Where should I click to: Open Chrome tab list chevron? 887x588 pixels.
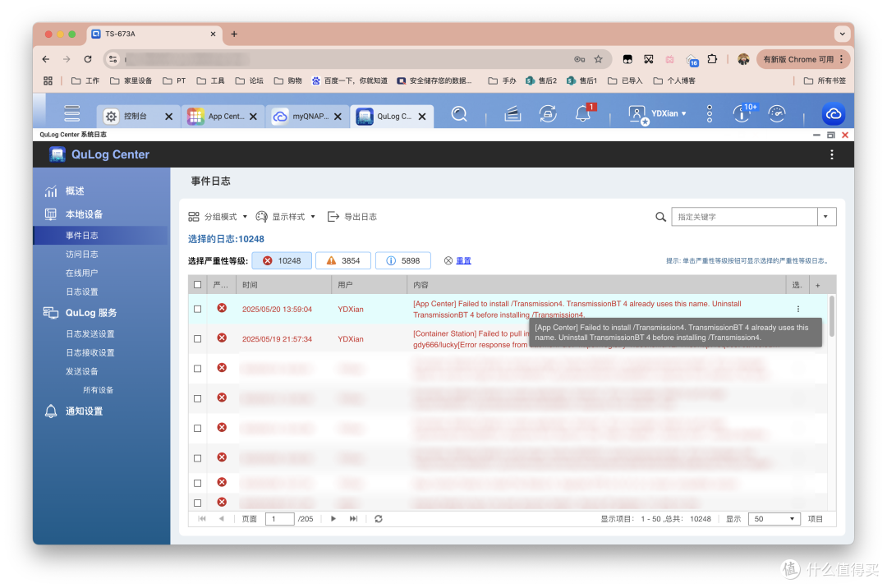point(843,34)
